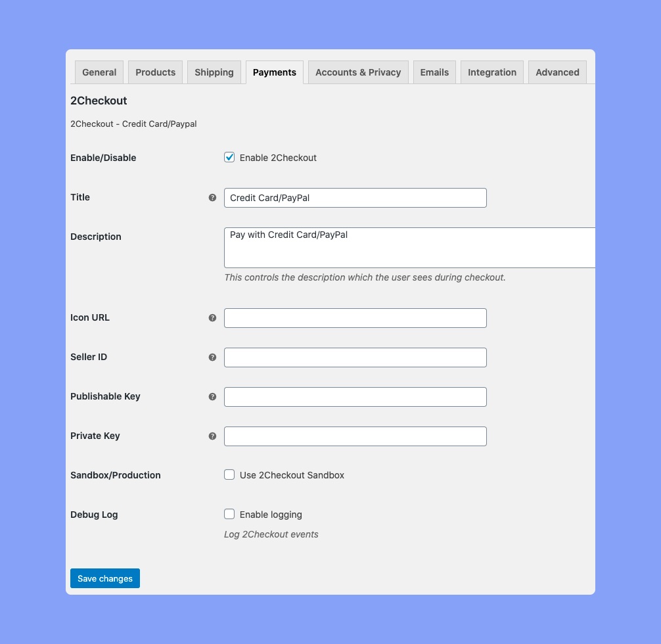The image size is (661, 644).
Task: Click the 'Publishable Key' row label
Action: click(x=105, y=396)
